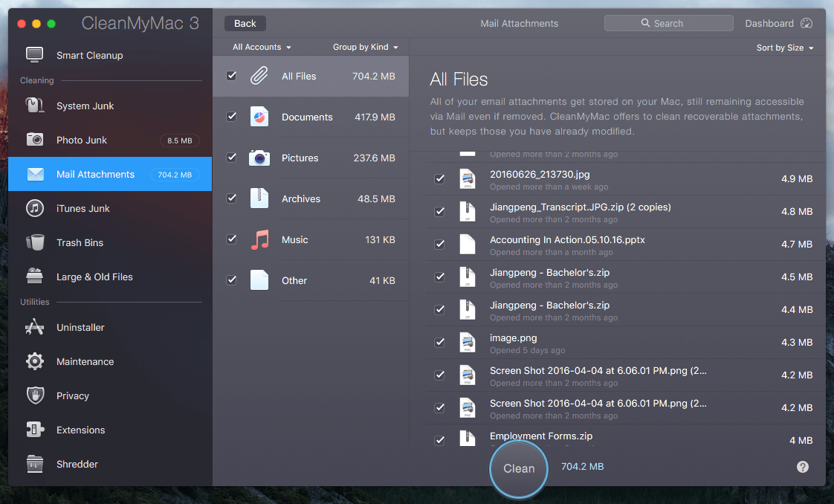
Task: Click the 417.9 MB Documents size value
Action: 375,117
